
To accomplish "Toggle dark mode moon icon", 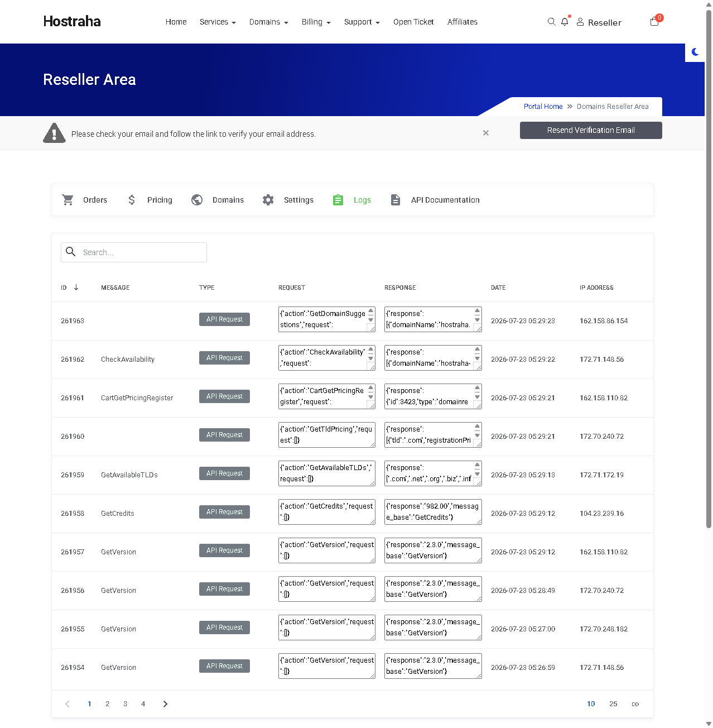I will [x=695, y=52].
